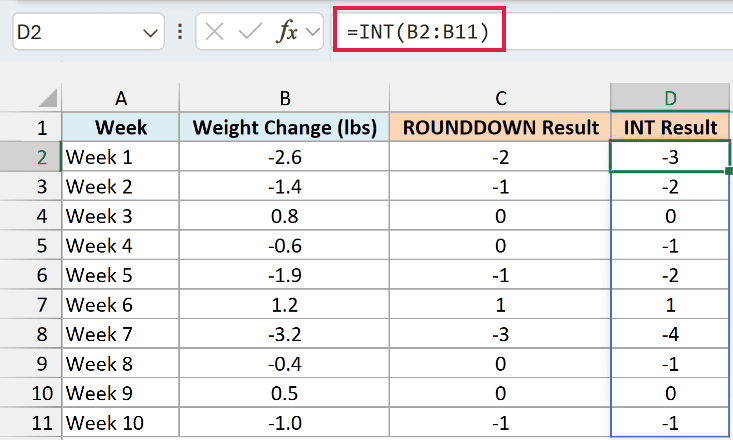Click the weight change cell 0.8

pyautogui.click(x=284, y=216)
